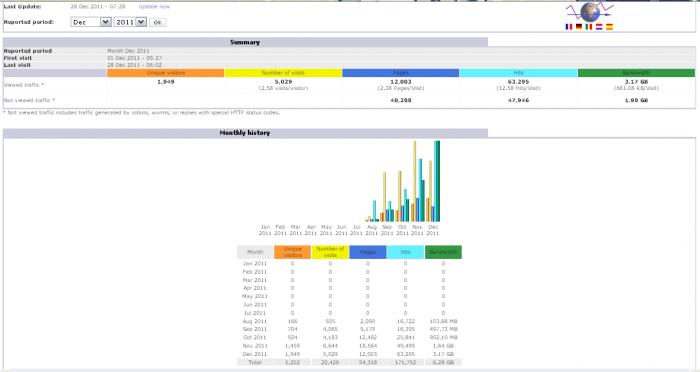Open the month dropdown showing Dec

(x=91, y=22)
